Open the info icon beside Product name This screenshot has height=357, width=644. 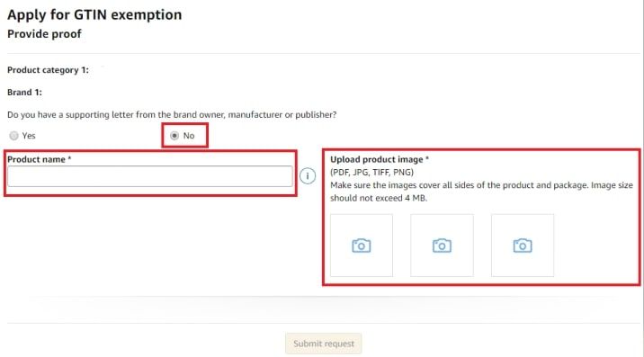click(x=308, y=176)
